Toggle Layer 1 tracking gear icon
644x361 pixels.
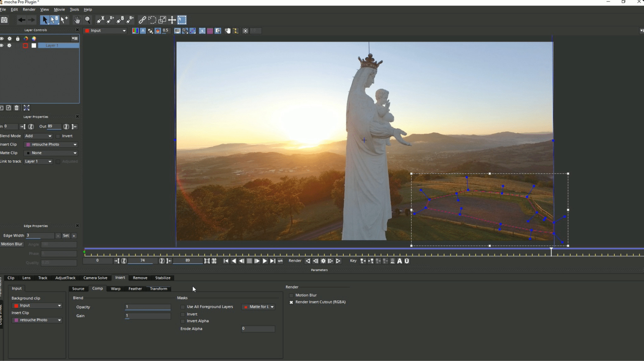pyautogui.click(x=9, y=46)
